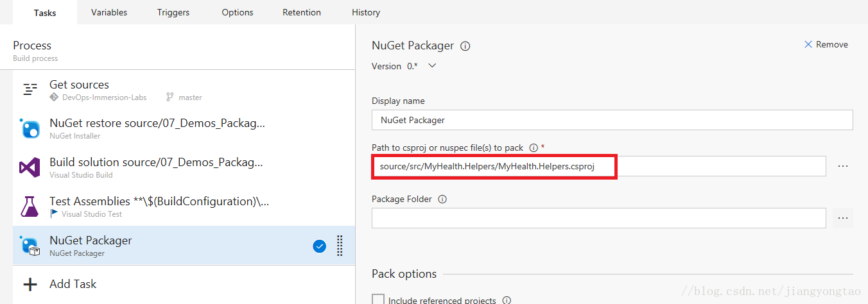Click the info icon next to Path to csproj
Viewport: 868px width, 304px height.
pyautogui.click(x=534, y=148)
